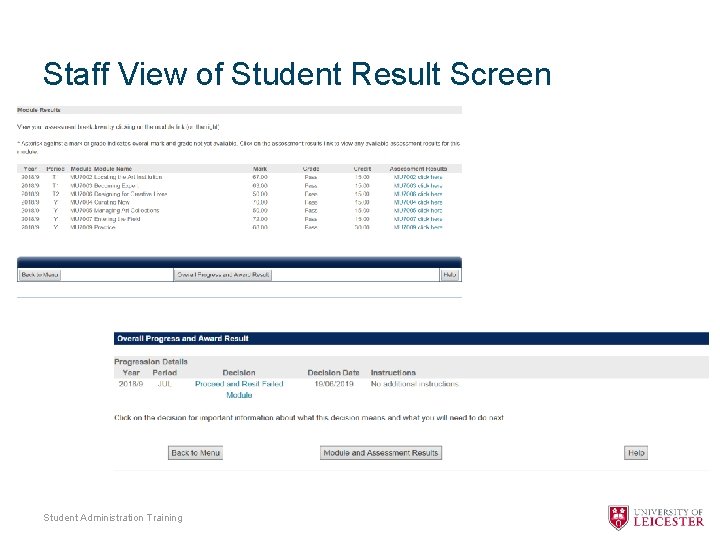Click the large Help button in progress panel
The width and height of the screenshot is (720, 540).
pos(636,453)
